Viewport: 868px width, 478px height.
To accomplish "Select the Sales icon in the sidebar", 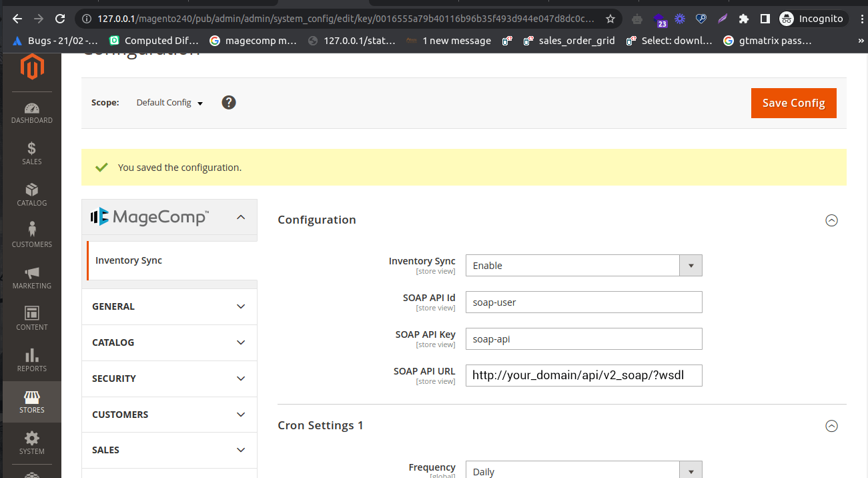I will (x=31, y=153).
